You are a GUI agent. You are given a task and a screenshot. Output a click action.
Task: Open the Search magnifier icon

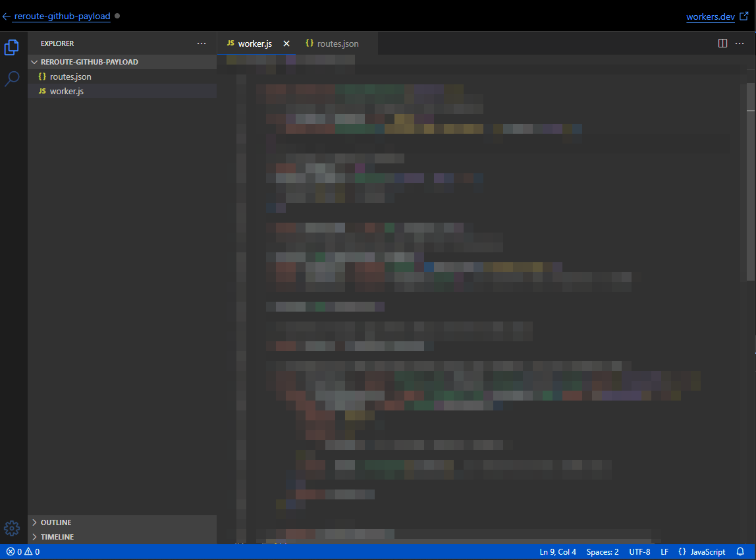coord(12,80)
